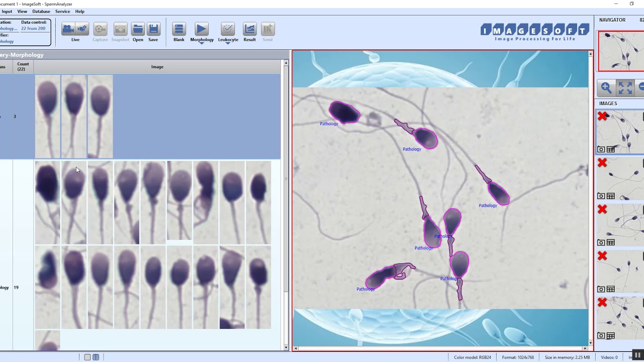
Task: Fit image to view in Navigator
Action: coord(625,87)
